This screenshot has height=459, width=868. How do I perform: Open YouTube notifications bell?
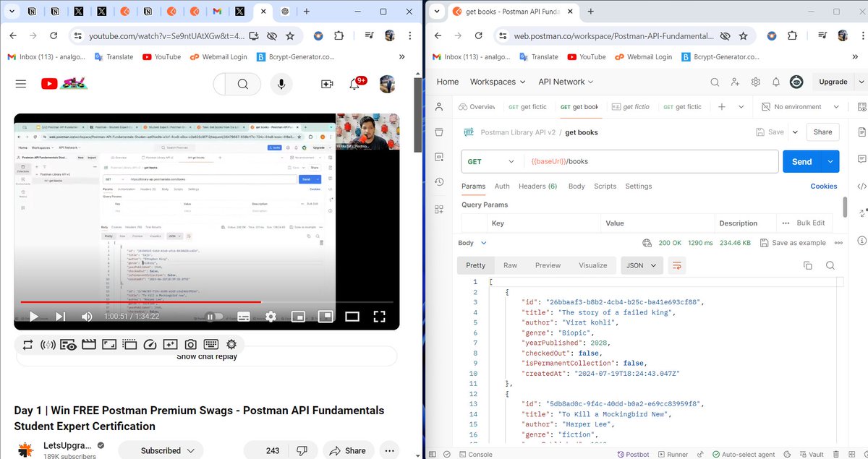click(354, 85)
